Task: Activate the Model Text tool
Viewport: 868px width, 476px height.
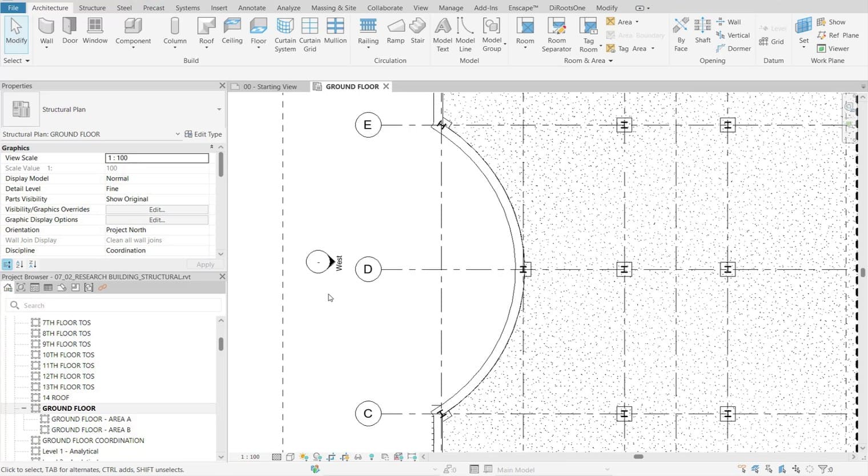Action: coord(443,34)
